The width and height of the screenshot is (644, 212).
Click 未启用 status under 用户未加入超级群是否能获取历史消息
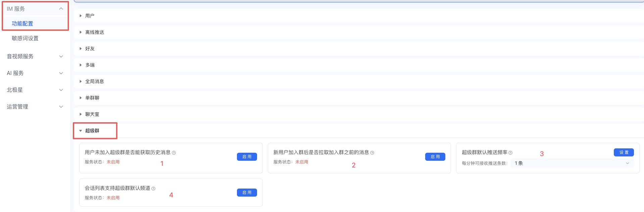[113, 162]
